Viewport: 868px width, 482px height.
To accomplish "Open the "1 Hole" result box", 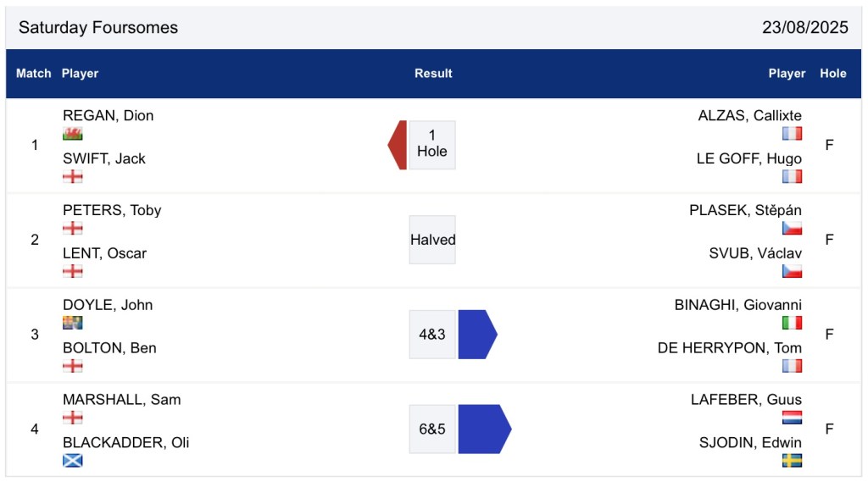I will (432, 145).
